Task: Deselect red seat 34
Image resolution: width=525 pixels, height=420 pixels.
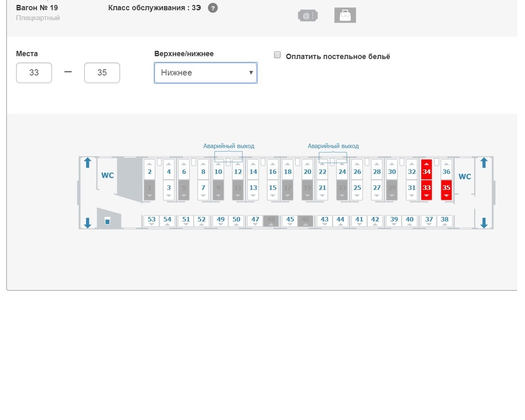Action: (427, 170)
